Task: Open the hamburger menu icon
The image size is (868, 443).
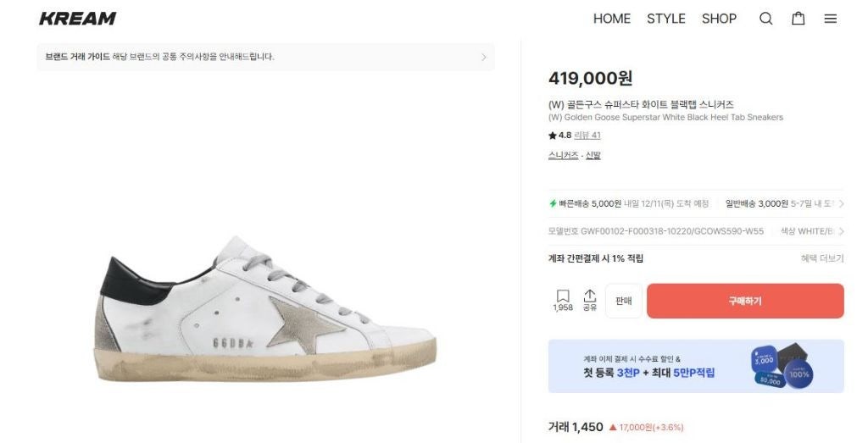Action: 831,19
